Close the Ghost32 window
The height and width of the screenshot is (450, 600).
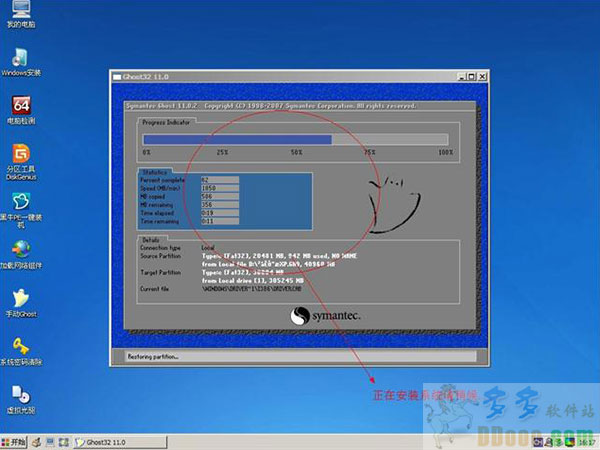pos(482,77)
